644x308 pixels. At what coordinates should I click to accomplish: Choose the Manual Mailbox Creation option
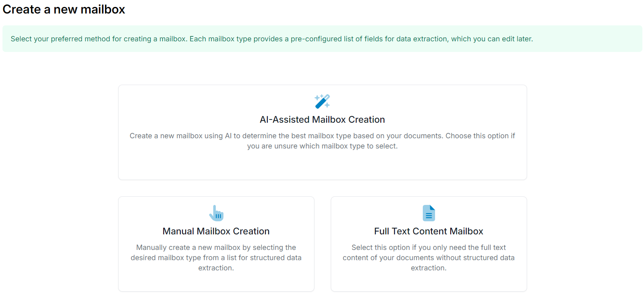click(x=216, y=244)
